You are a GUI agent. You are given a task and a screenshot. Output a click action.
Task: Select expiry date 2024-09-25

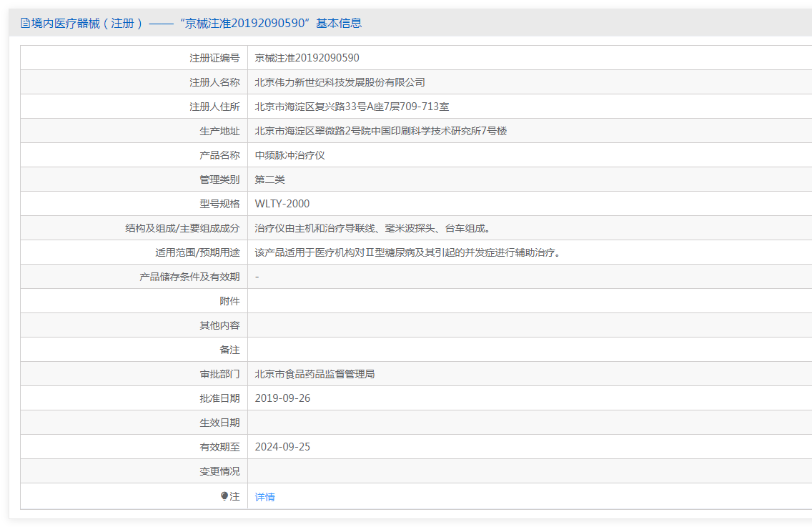(282, 447)
